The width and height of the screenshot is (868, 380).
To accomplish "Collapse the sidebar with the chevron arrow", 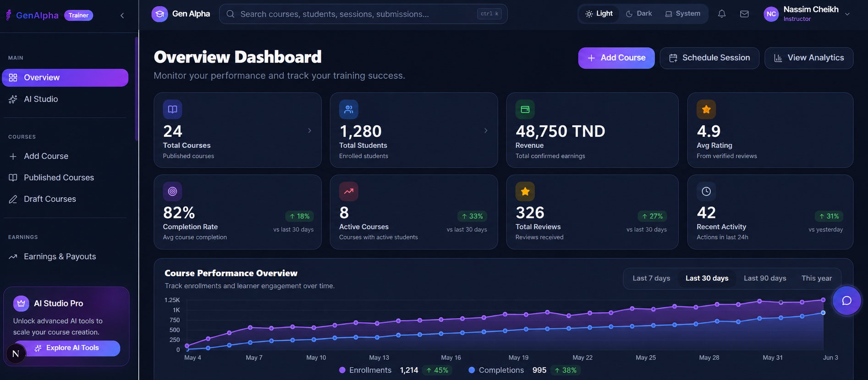I will pyautogui.click(x=122, y=16).
